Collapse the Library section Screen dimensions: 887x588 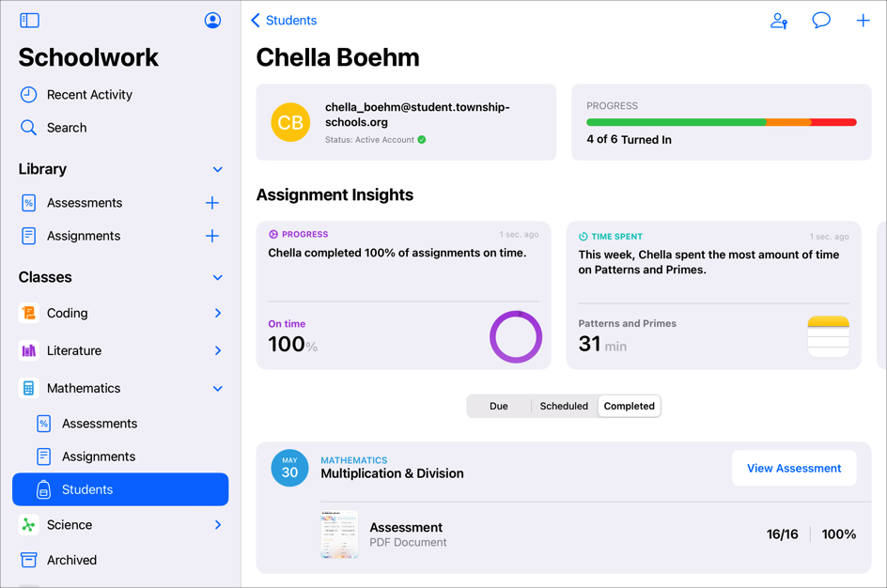(218, 170)
